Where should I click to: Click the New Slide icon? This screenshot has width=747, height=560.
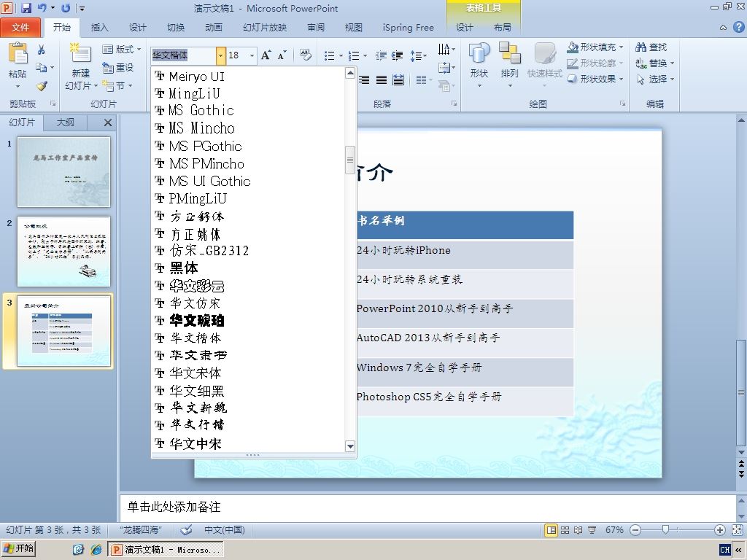click(80, 53)
